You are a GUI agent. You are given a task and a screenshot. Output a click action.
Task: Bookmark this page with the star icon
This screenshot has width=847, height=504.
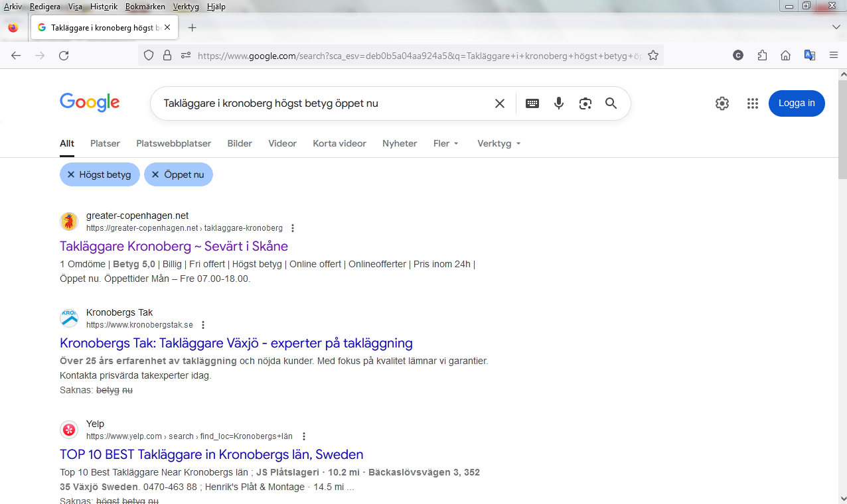(653, 56)
